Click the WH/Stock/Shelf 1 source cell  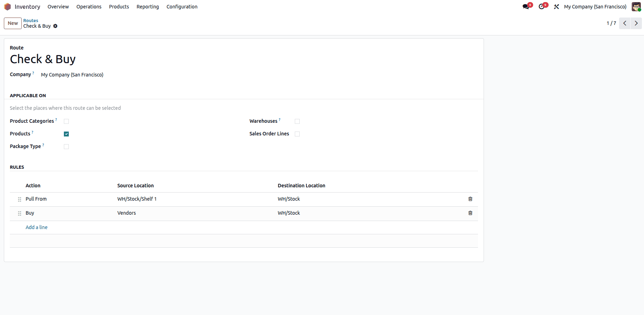click(137, 199)
